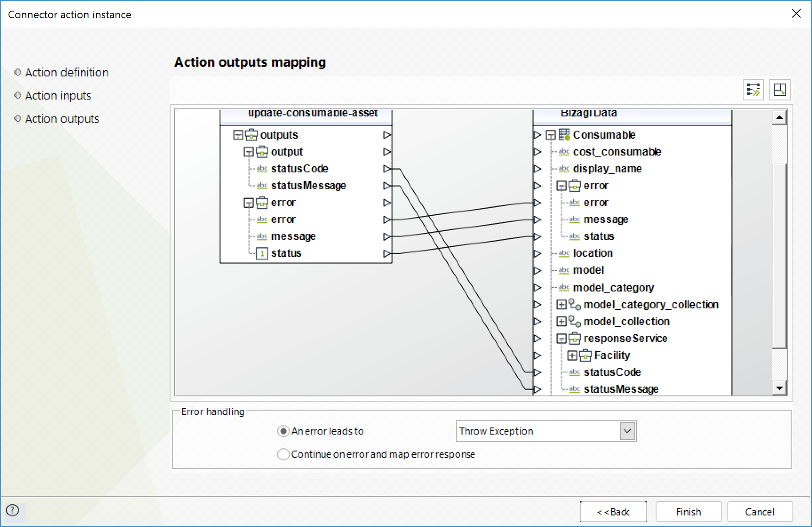Screen dimensions: 812x527
Task: Click the responseService briefcase icon
Action: [x=575, y=338]
